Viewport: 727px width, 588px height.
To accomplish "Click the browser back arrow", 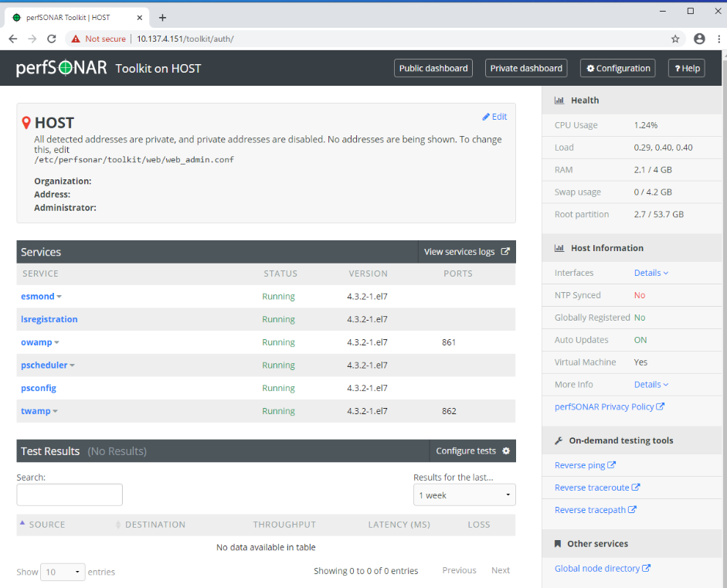I will (x=13, y=39).
